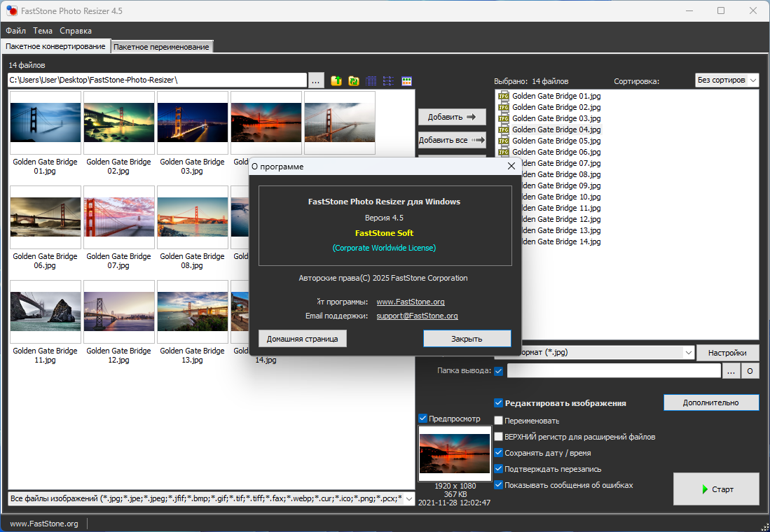Select Golden Gate Bridge 01.jpg file icon in list

click(503, 96)
